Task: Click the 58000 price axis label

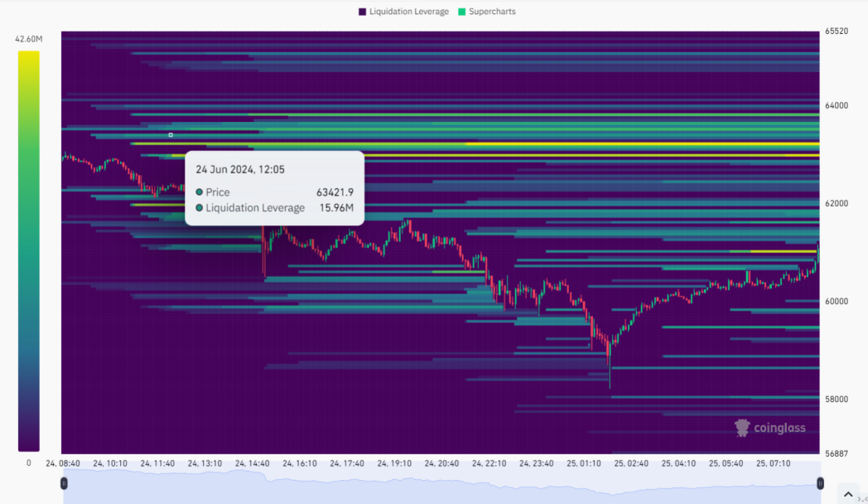Action: coord(837,399)
